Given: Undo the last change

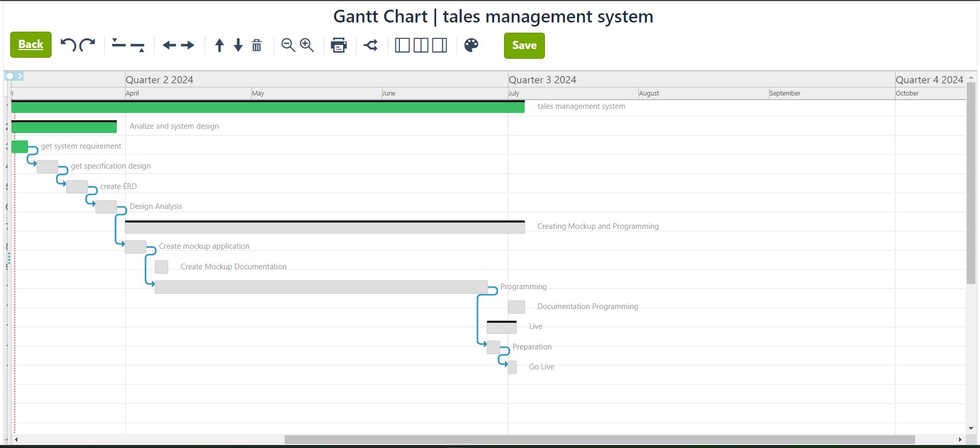Looking at the screenshot, I should pos(68,45).
